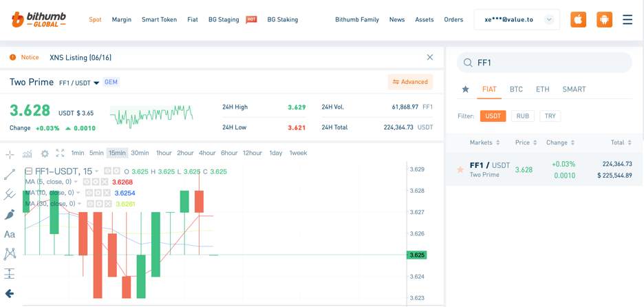This screenshot has height=307, width=644.
Task: Click the FF1 search input field
Action: pyautogui.click(x=544, y=63)
